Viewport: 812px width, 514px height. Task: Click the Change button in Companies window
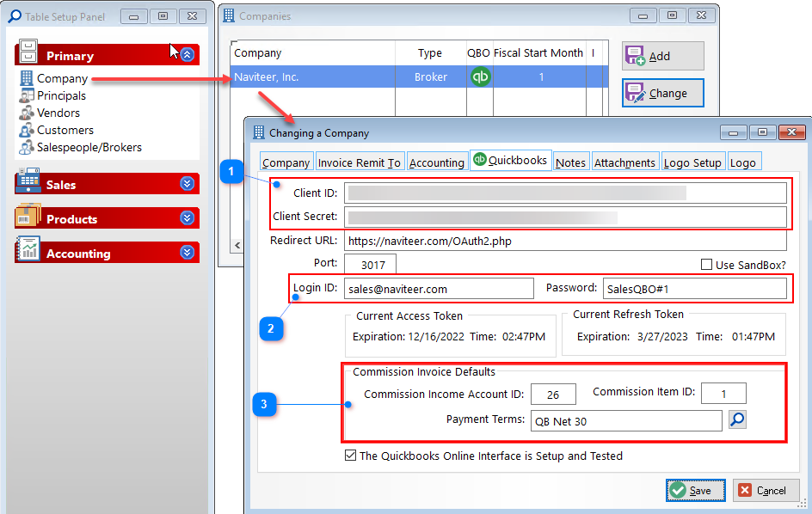(663, 93)
